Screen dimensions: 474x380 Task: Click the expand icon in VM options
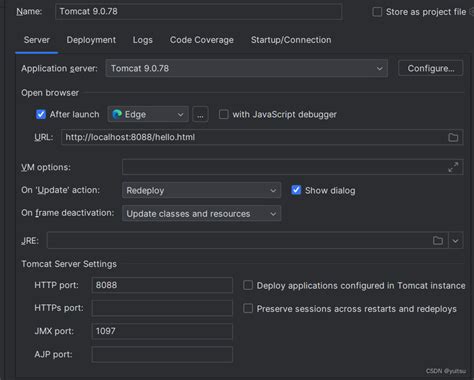point(453,167)
